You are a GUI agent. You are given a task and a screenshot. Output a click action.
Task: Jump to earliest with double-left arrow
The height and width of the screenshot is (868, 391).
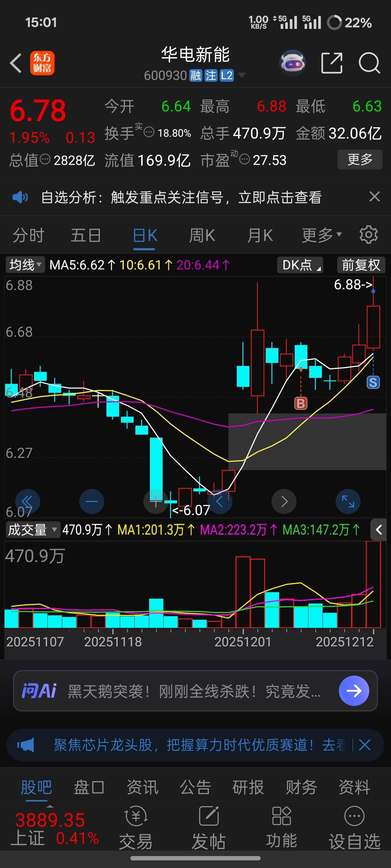click(x=27, y=501)
